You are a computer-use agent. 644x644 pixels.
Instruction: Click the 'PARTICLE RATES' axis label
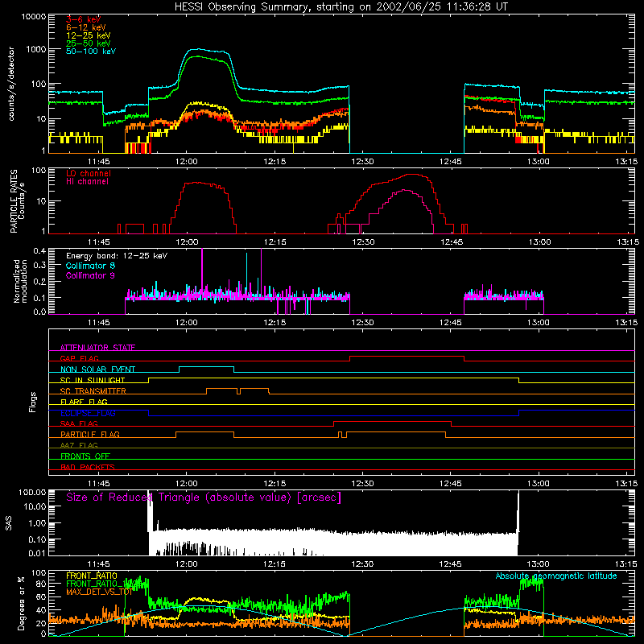(14, 201)
